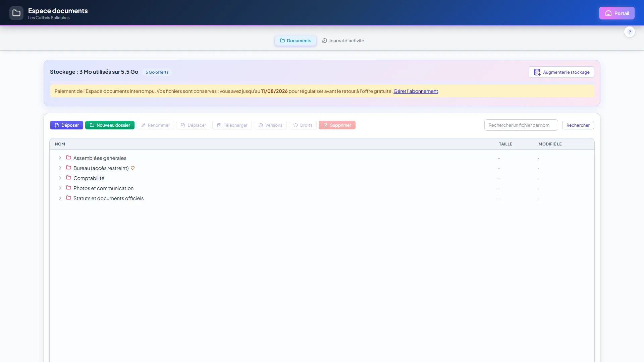Click the shield icon next to Bureau
Viewport: 644px width, 362px height.
[x=133, y=168]
